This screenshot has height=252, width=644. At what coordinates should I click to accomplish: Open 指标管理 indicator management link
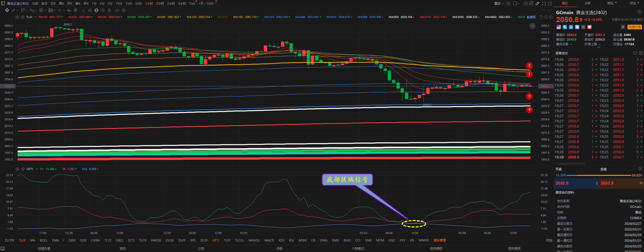click(440, 240)
